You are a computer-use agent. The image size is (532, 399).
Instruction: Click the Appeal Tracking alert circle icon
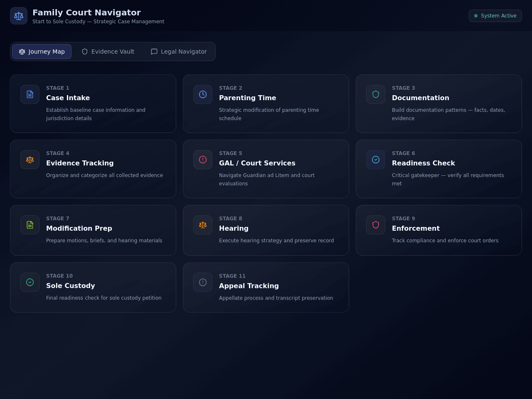tap(203, 282)
